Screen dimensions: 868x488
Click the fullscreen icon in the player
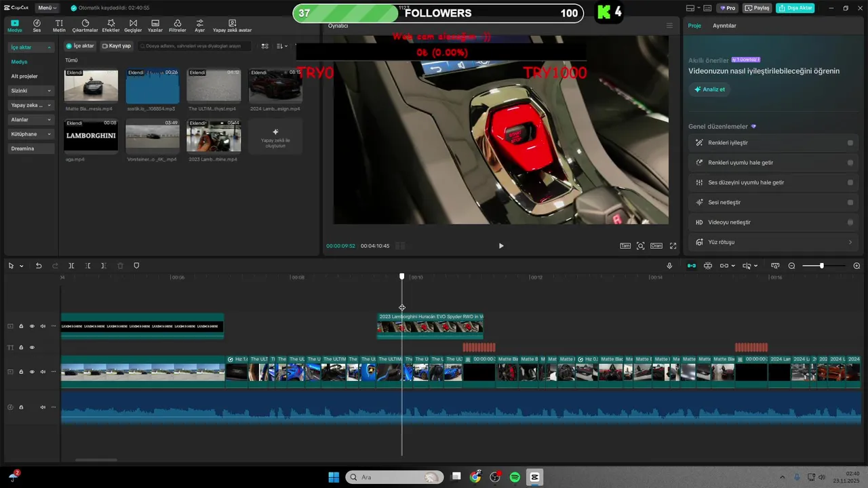click(673, 246)
